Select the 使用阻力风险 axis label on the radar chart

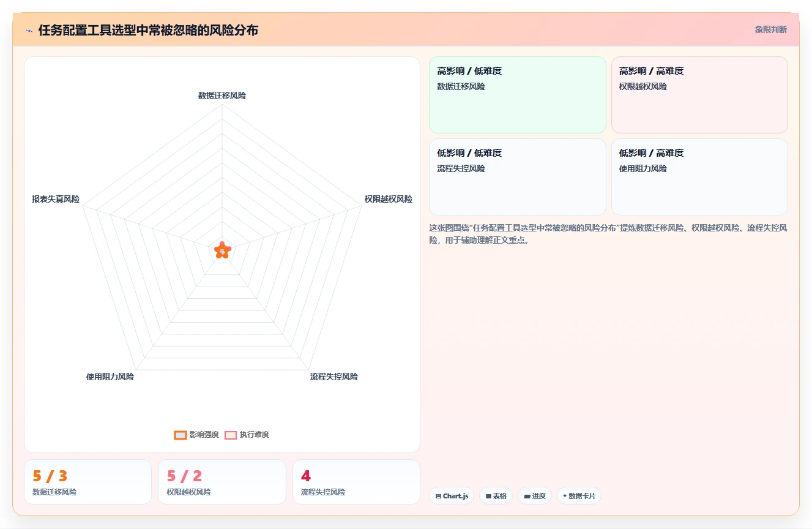click(x=110, y=377)
